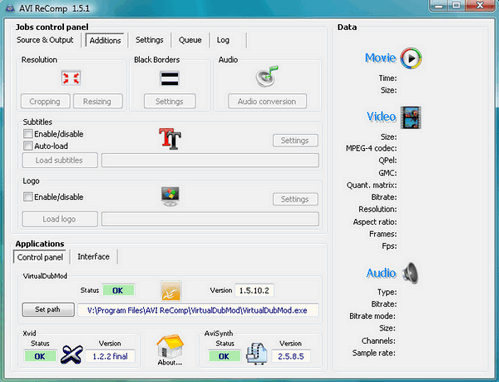Viewport: 499px width, 382px height.
Task: Open Subtitles Settings button
Action: (x=295, y=141)
